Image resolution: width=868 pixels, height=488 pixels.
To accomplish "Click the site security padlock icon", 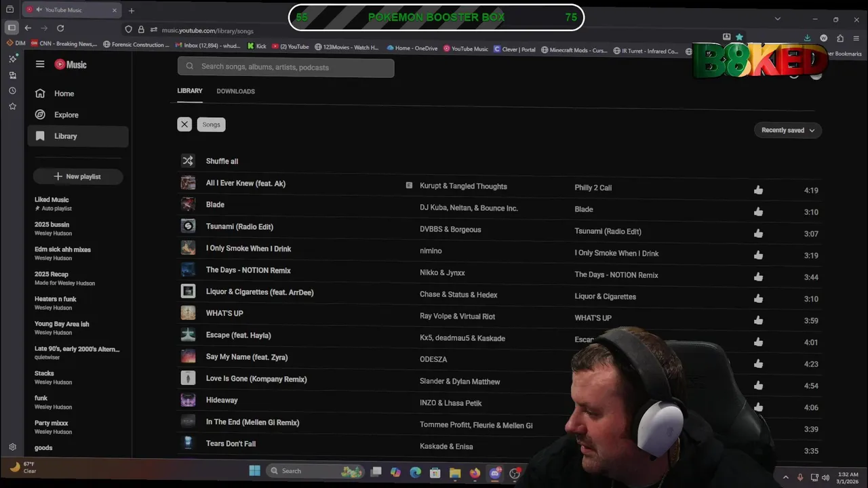I will click(141, 30).
